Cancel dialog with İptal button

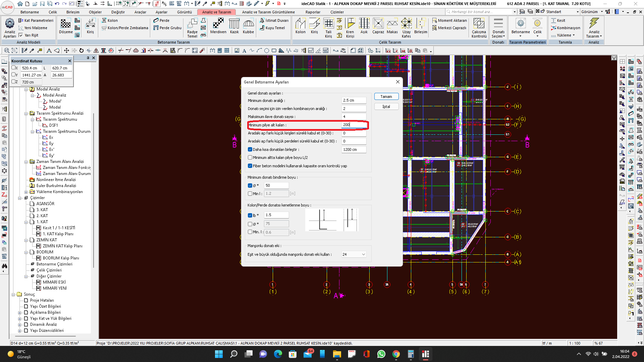point(386,107)
